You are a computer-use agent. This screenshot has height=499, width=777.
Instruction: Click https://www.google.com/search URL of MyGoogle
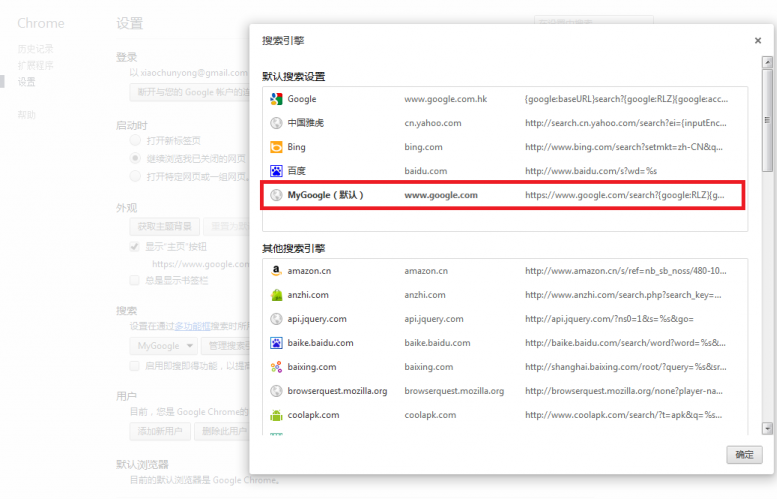click(x=624, y=195)
